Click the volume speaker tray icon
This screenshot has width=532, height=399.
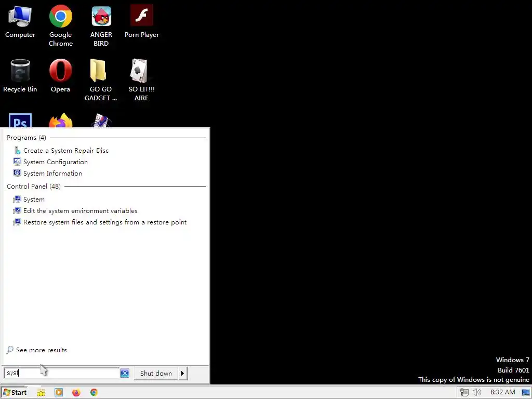tap(477, 393)
